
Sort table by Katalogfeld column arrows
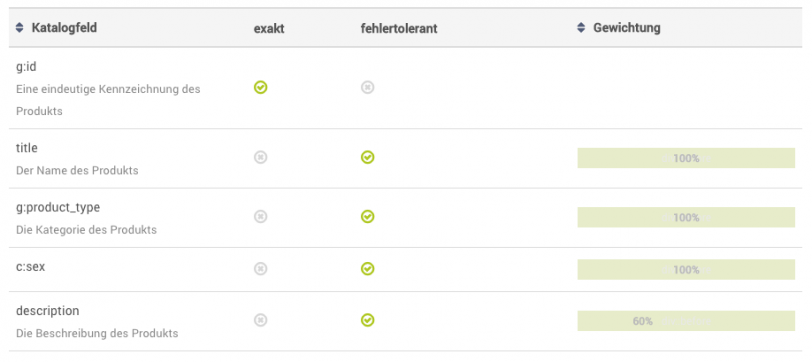pyautogui.click(x=20, y=28)
